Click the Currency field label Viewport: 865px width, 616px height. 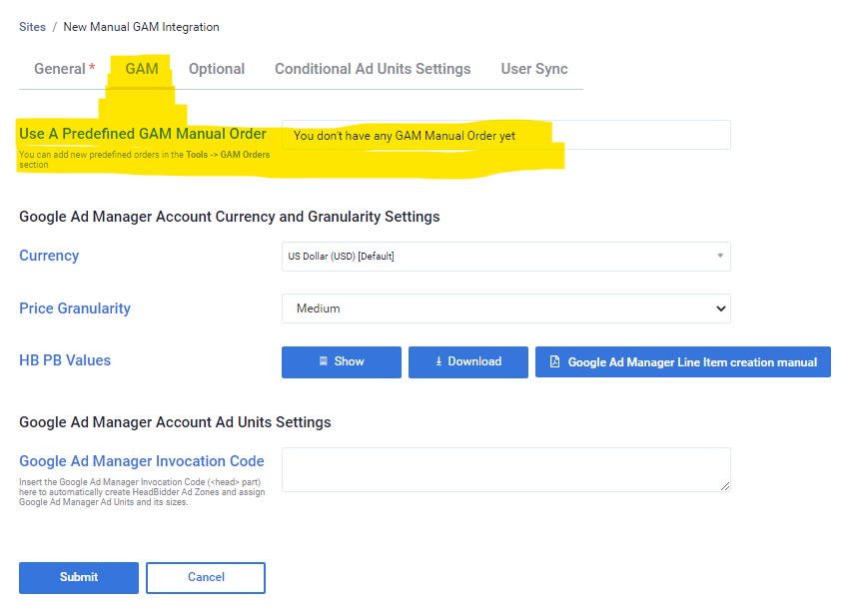pos(49,256)
